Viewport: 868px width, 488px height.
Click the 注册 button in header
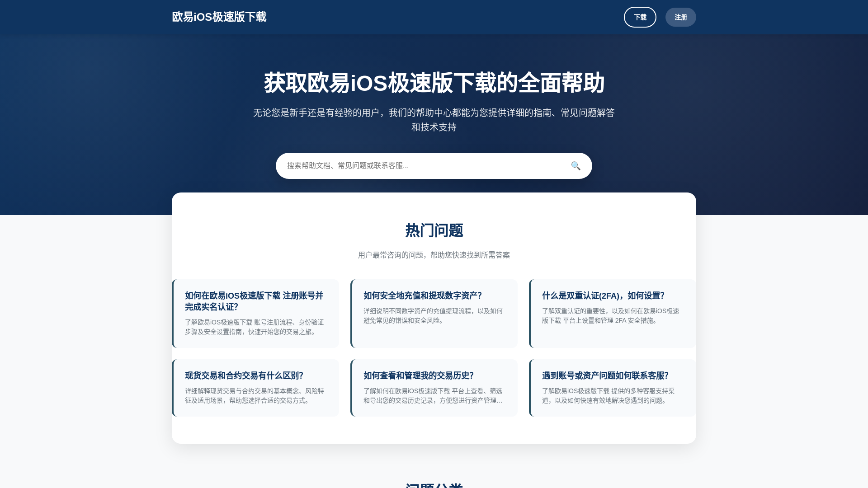click(681, 17)
